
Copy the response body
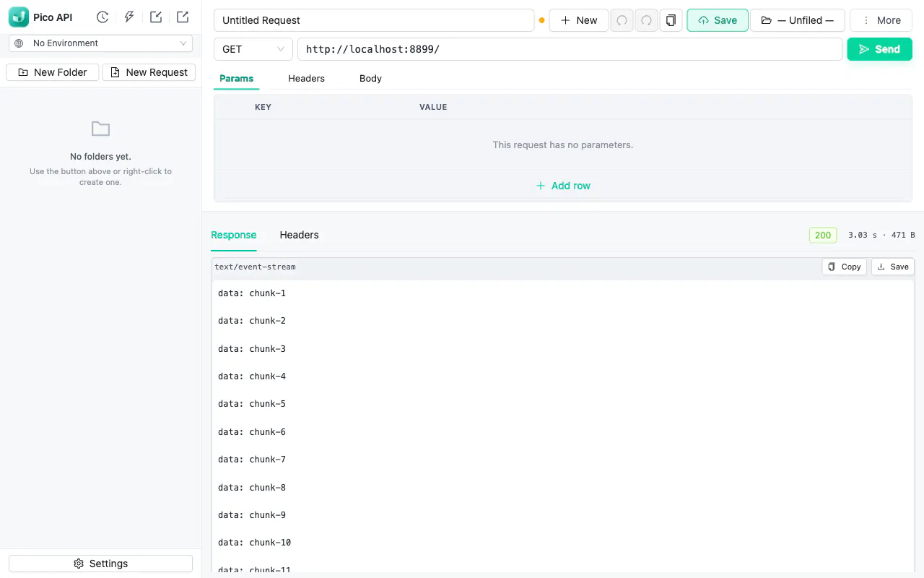click(x=845, y=267)
